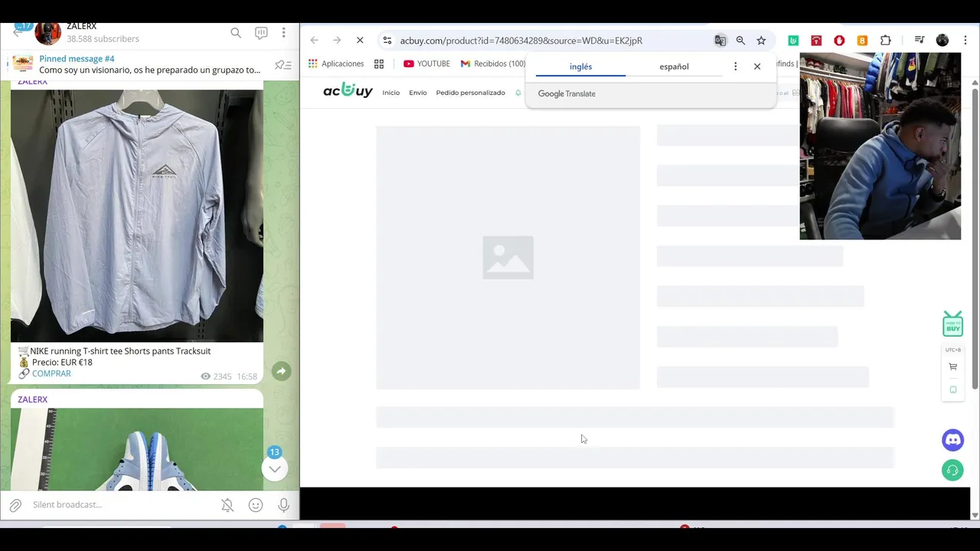The height and width of the screenshot is (551, 980).
Task: Open the Nike jacket photo
Action: tap(137, 216)
